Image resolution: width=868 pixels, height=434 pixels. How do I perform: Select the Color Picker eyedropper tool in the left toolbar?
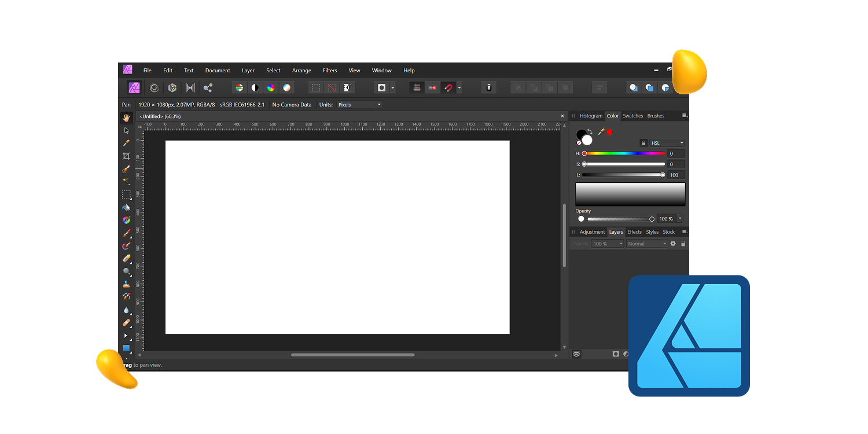click(126, 143)
